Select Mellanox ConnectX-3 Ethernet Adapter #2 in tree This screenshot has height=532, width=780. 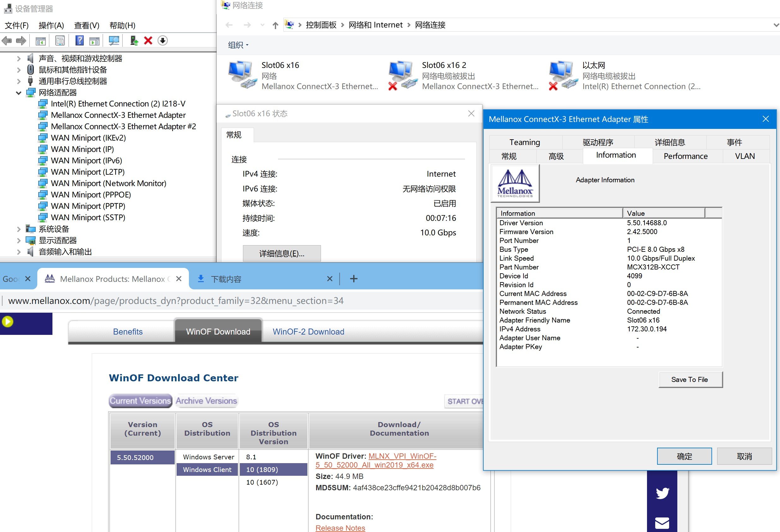click(123, 127)
